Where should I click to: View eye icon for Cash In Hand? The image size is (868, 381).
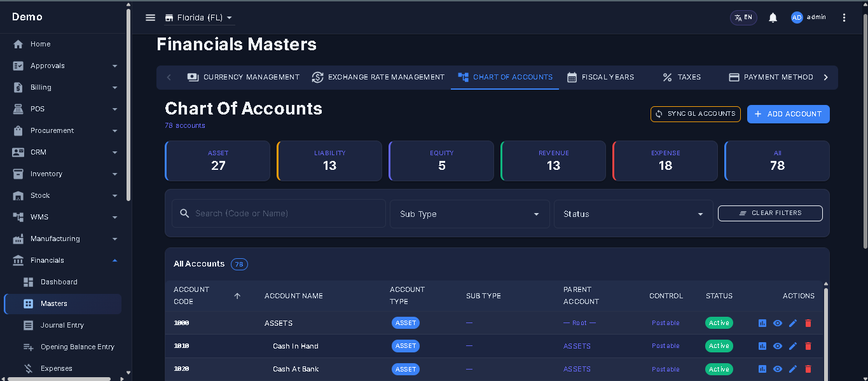pos(778,346)
